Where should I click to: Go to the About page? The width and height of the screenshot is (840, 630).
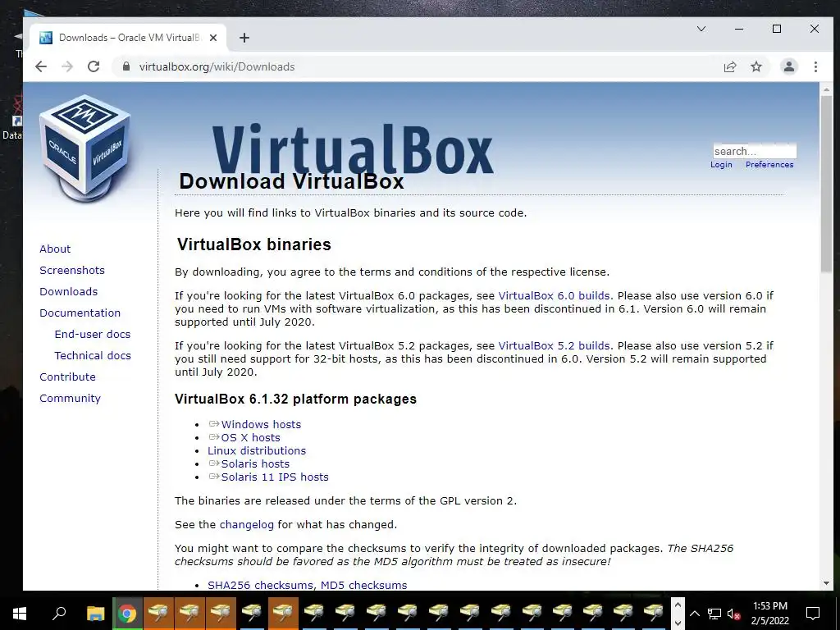pos(55,249)
